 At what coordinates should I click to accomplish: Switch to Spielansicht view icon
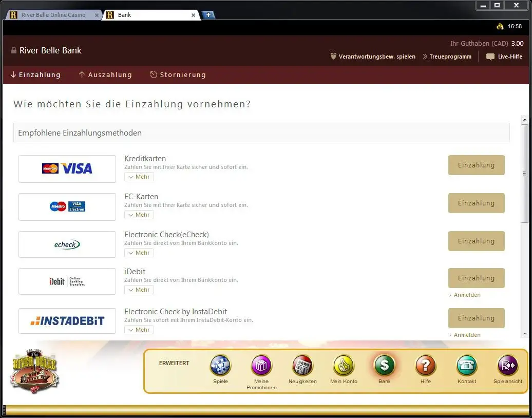508,366
